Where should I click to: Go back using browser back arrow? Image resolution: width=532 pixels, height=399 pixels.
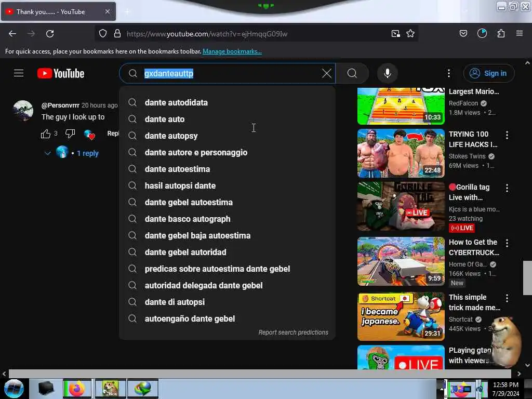tap(12, 34)
